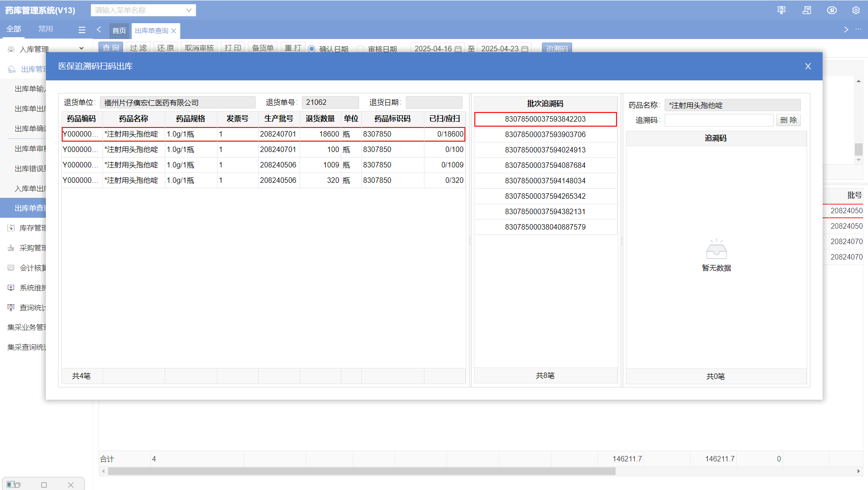Click the 删除 button beside 追溯码 field

click(x=789, y=120)
